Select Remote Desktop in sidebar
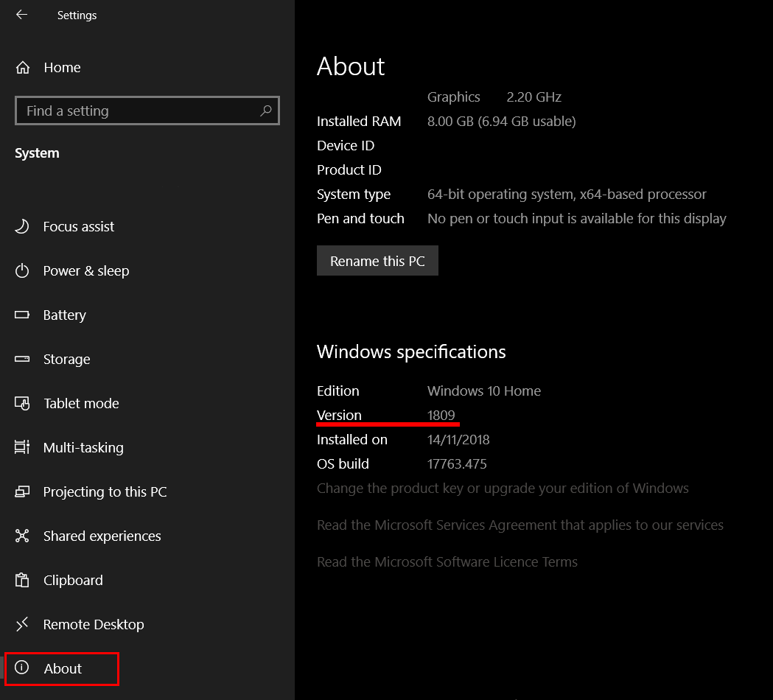 pos(94,625)
